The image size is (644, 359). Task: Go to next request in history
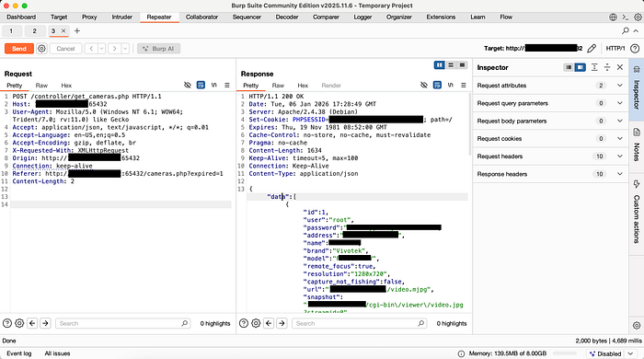click(115, 49)
